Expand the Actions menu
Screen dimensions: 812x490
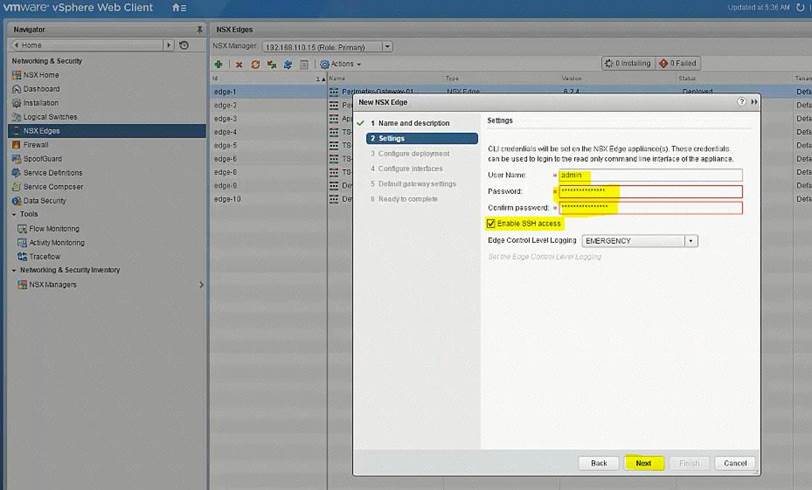[340, 64]
